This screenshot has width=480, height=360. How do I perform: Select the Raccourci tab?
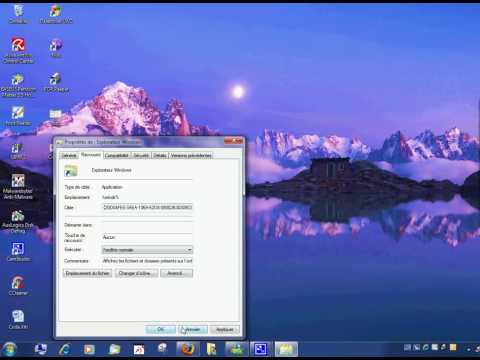(x=91, y=155)
